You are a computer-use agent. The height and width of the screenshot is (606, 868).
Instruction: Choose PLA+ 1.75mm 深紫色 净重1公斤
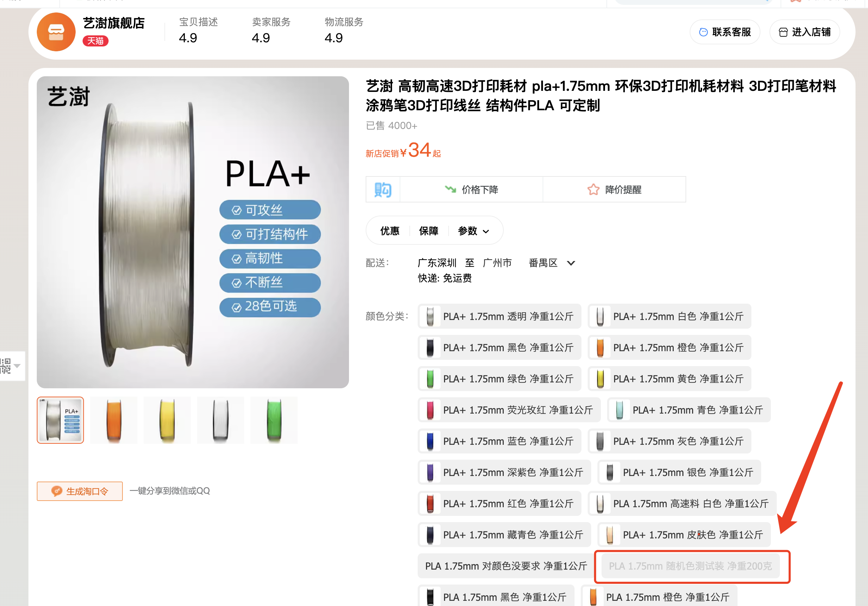coord(504,472)
